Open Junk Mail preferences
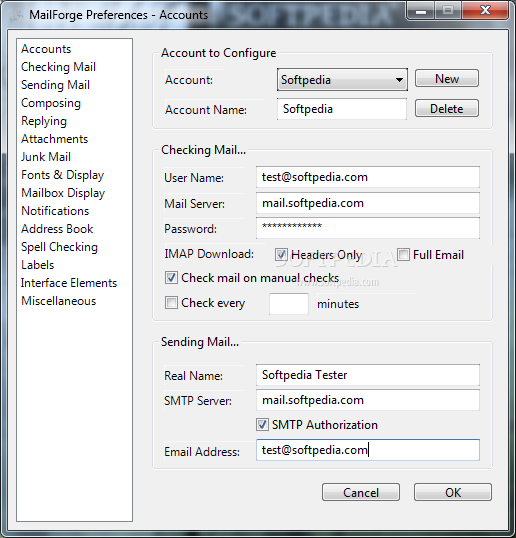Viewport: 516px width, 538px height. [x=46, y=157]
